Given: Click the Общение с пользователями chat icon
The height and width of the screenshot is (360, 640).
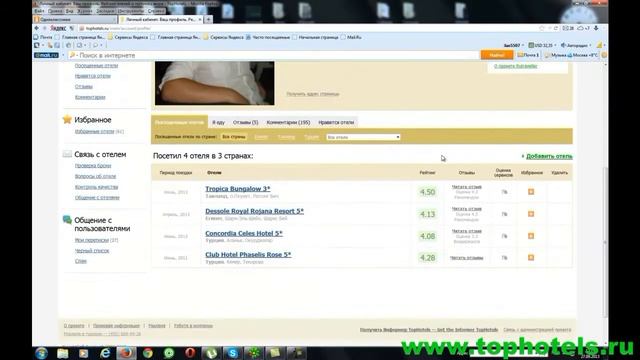Looking at the screenshot, I should click(x=67, y=220).
